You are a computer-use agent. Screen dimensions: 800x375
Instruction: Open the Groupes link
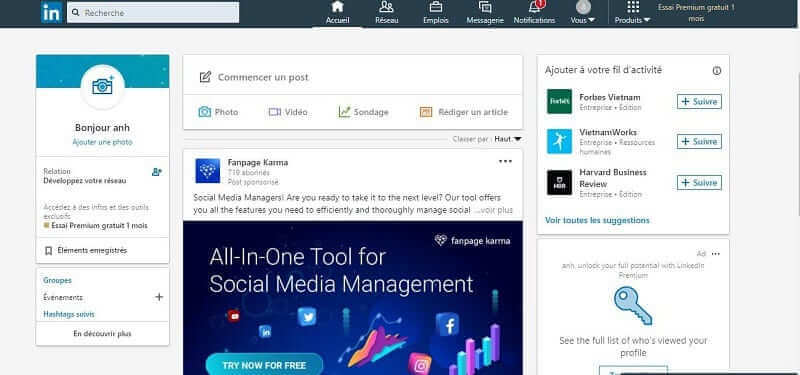click(57, 281)
